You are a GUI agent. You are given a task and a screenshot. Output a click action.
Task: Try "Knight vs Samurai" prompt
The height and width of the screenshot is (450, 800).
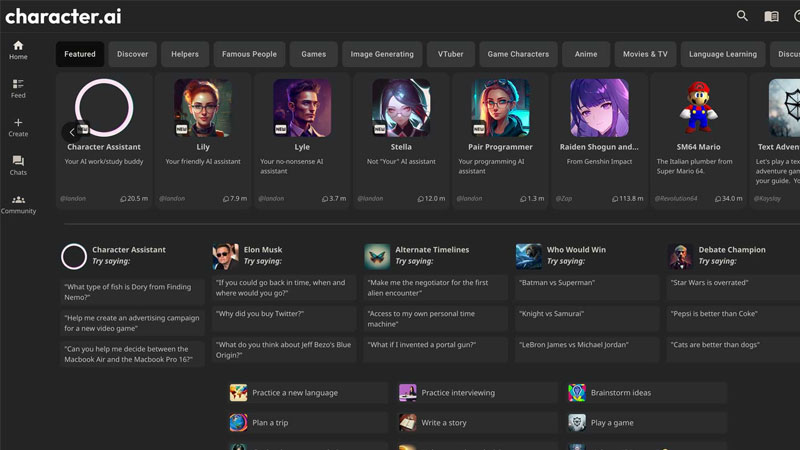pyautogui.click(x=587, y=319)
